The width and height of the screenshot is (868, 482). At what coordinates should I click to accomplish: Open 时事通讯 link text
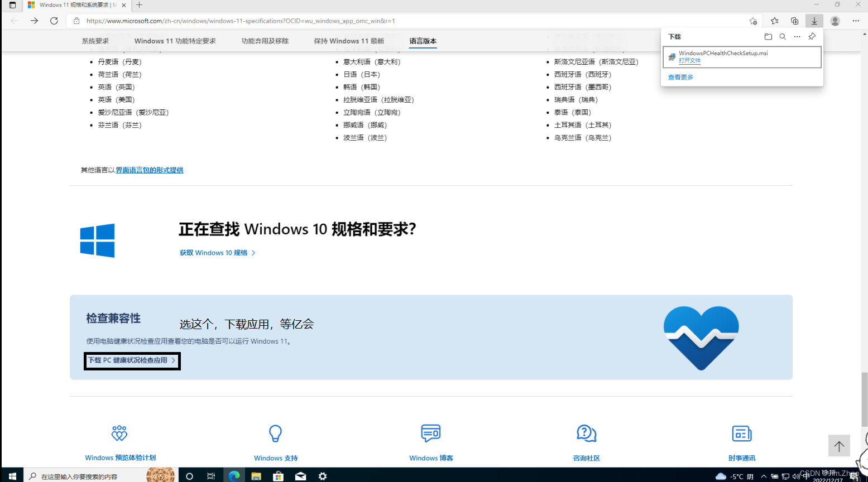click(x=742, y=458)
